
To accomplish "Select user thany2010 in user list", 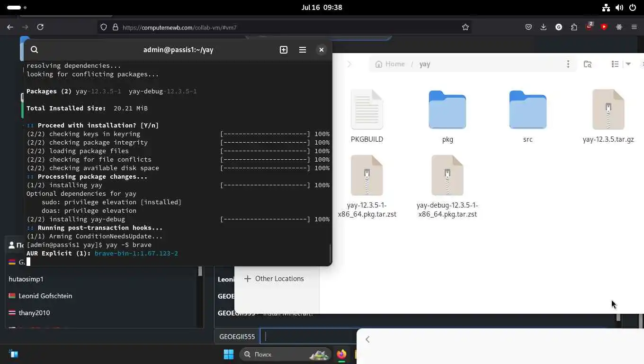I will pos(34,313).
